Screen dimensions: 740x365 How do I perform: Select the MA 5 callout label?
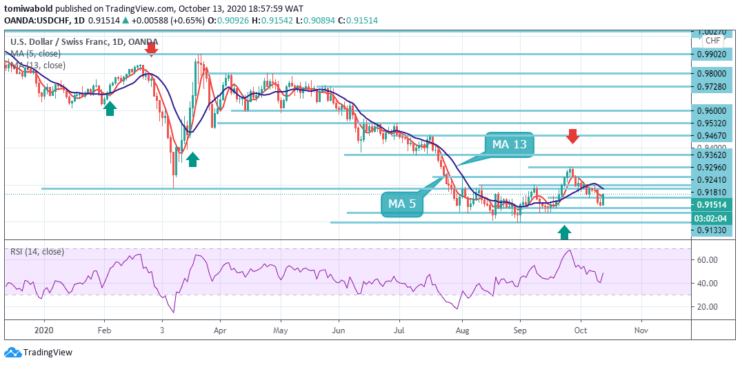coord(402,204)
